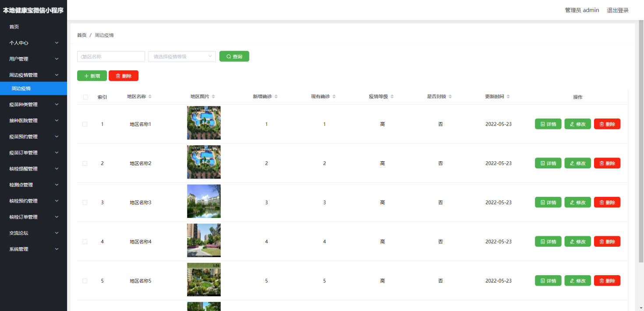The height and width of the screenshot is (311, 644).
Task: Click the green 新增 button
Action: coord(92,76)
